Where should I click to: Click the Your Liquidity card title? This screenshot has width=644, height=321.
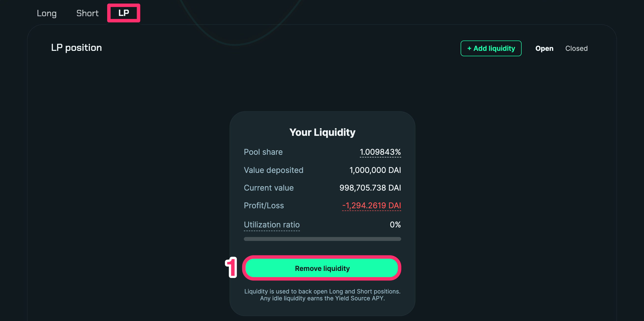pyautogui.click(x=322, y=132)
